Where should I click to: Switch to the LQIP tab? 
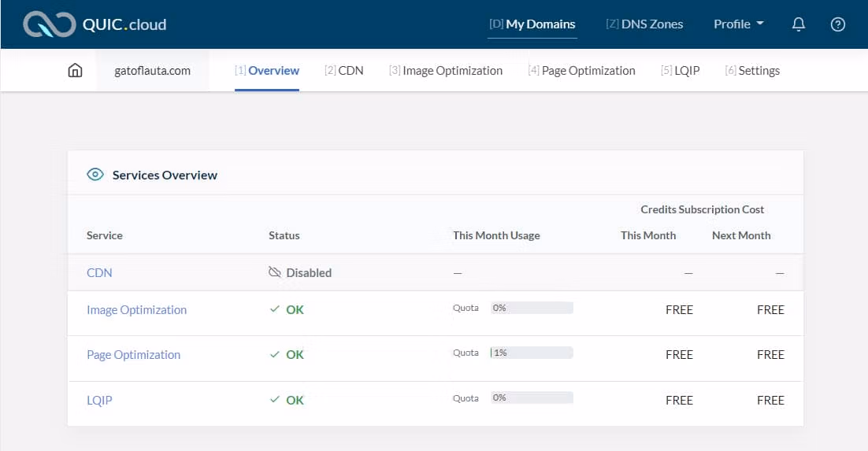click(x=680, y=71)
